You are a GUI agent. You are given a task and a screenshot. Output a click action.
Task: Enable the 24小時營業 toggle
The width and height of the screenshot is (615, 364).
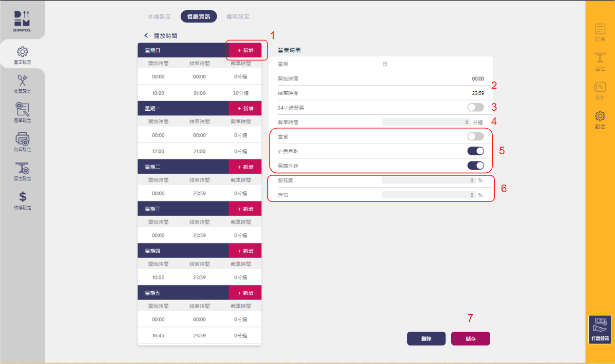(x=475, y=108)
